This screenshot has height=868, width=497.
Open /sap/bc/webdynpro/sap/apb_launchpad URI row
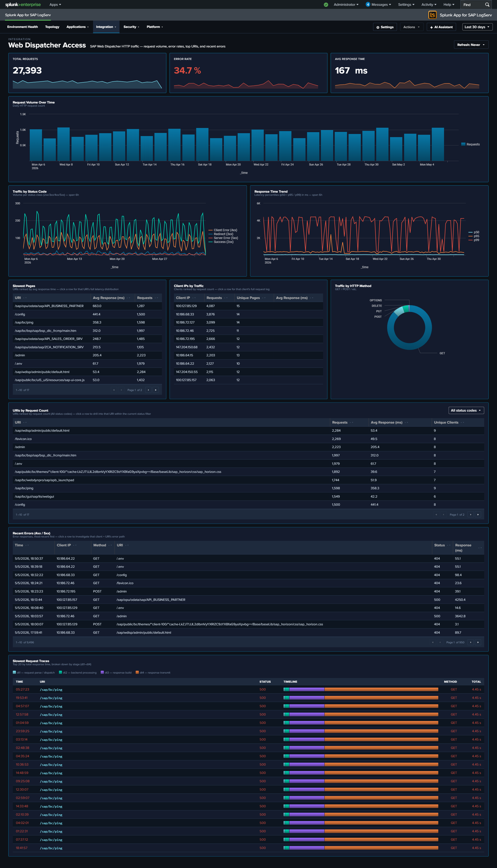pyautogui.click(x=248, y=480)
